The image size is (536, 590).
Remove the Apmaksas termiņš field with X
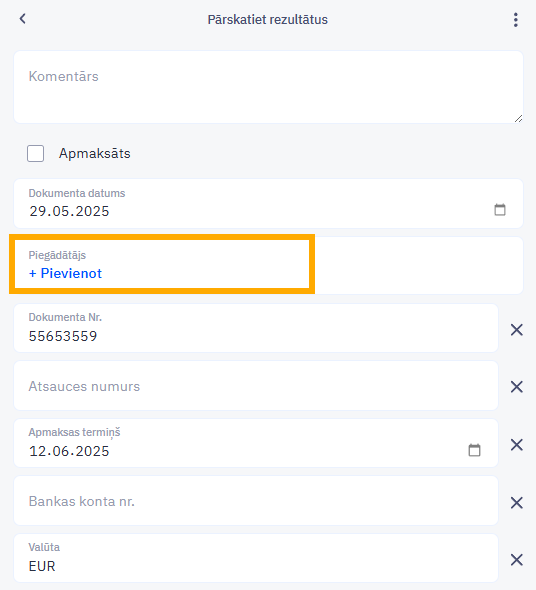click(x=517, y=445)
